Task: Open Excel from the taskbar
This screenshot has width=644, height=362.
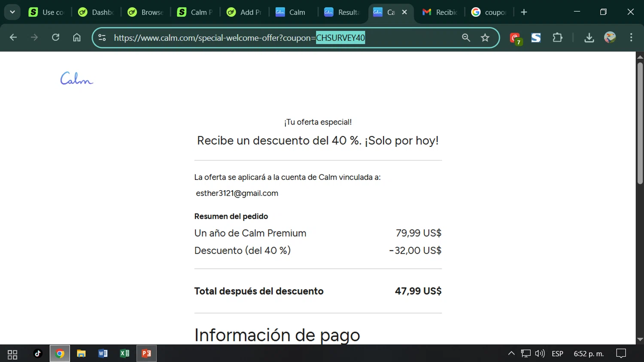Action: [125, 353]
